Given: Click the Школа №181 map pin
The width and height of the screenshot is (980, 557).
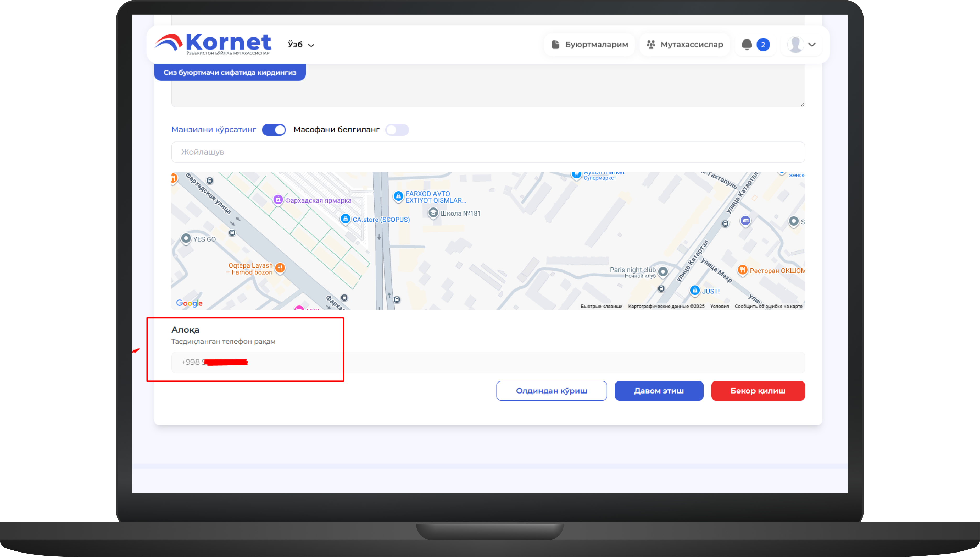Looking at the screenshot, I should click(x=433, y=213).
